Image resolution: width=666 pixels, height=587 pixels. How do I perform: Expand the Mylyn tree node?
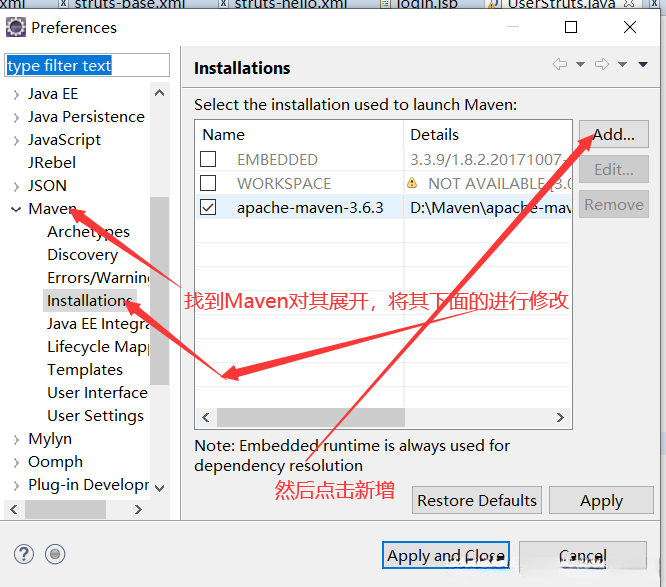click(16, 439)
